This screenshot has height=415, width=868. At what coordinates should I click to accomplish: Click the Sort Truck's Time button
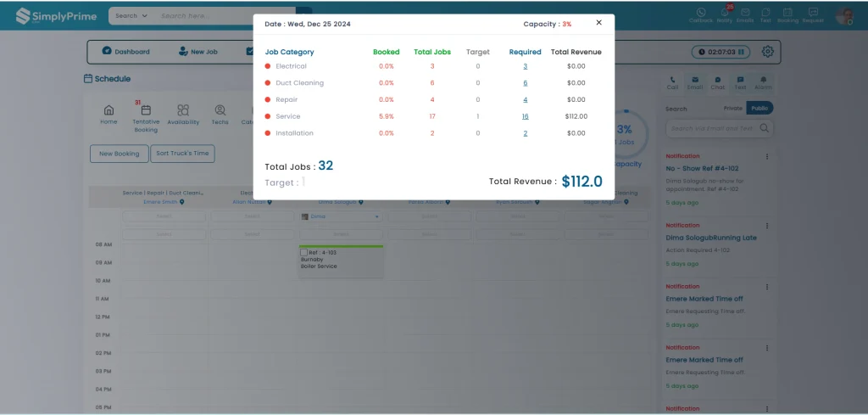coord(183,154)
